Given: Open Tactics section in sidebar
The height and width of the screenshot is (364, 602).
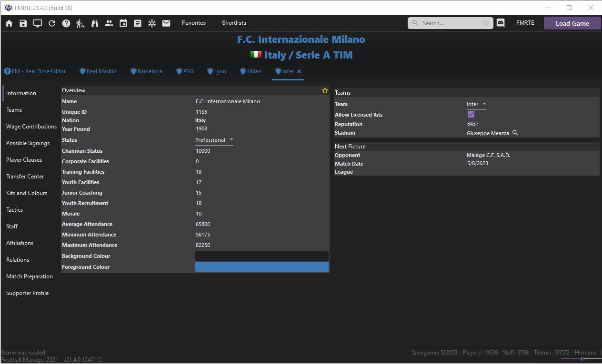Looking at the screenshot, I should click(x=14, y=210).
